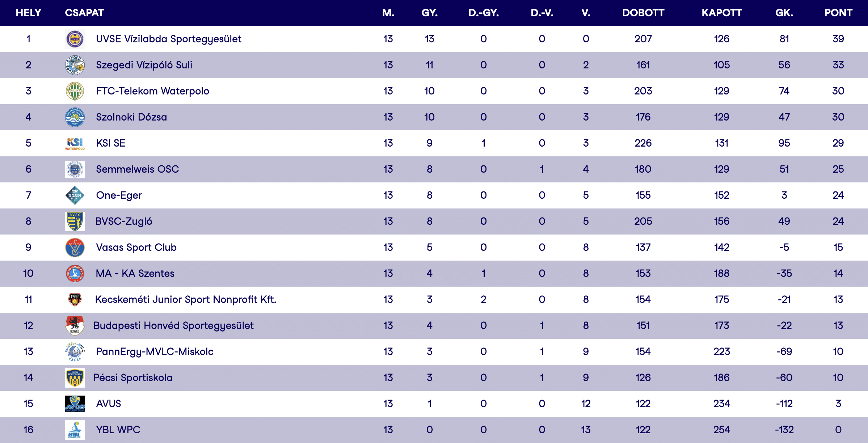The height and width of the screenshot is (443, 868).
Task: Click the DOBOTT column header
Action: point(643,13)
